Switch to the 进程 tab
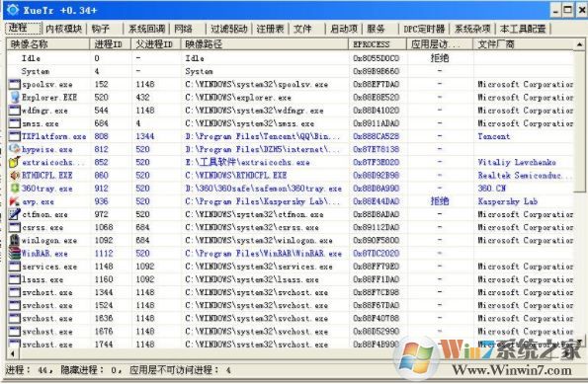 (24, 28)
